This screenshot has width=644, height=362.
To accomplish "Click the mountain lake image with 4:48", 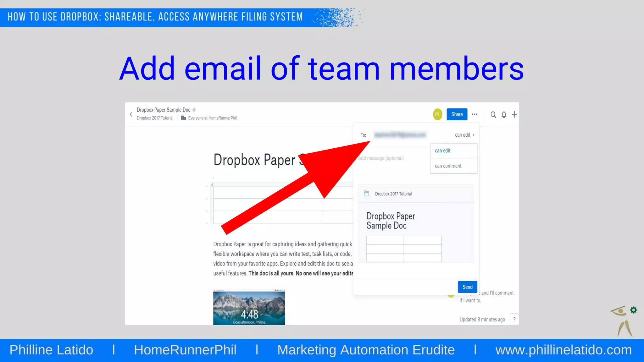I will tap(249, 307).
